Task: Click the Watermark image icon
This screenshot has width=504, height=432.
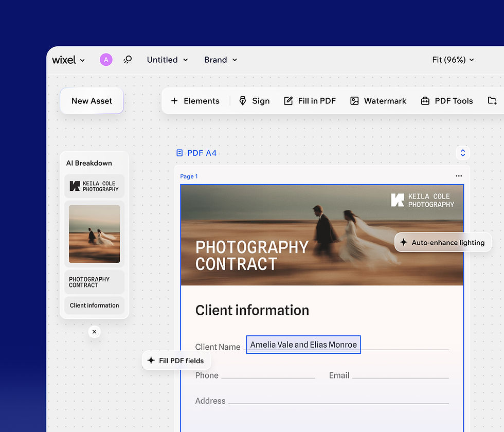Action: (x=355, y=101)
